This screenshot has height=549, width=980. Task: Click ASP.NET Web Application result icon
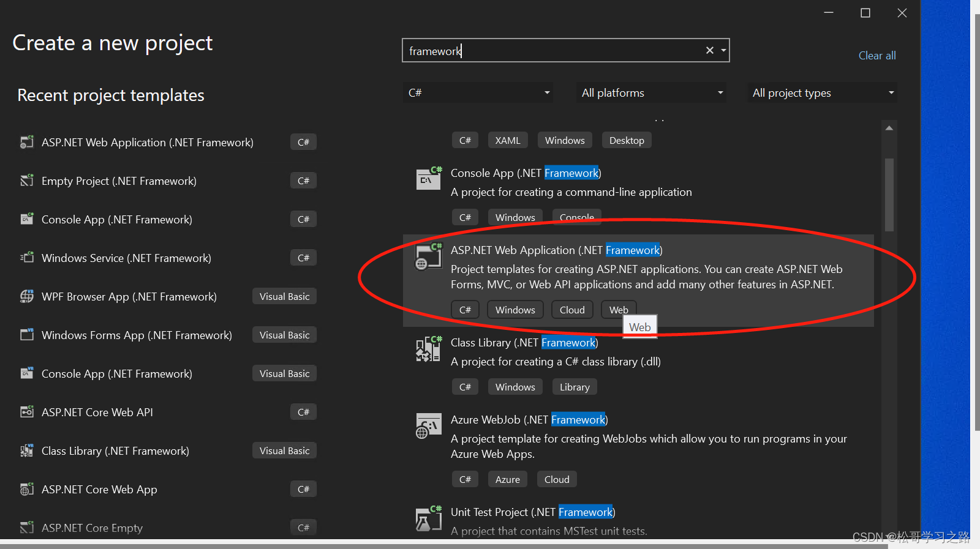coord(429,256)
